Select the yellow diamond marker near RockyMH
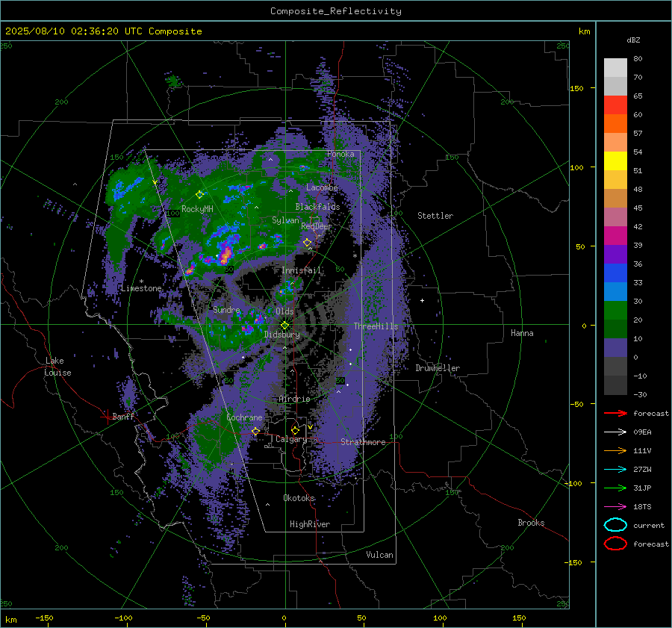This screenshot has height=628, width=672. pos(199,195)
